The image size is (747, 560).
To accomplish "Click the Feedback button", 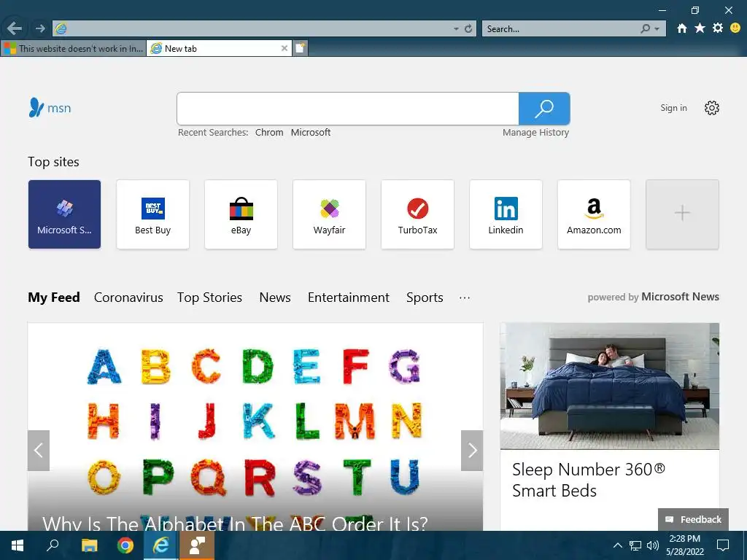I will 693,519.
